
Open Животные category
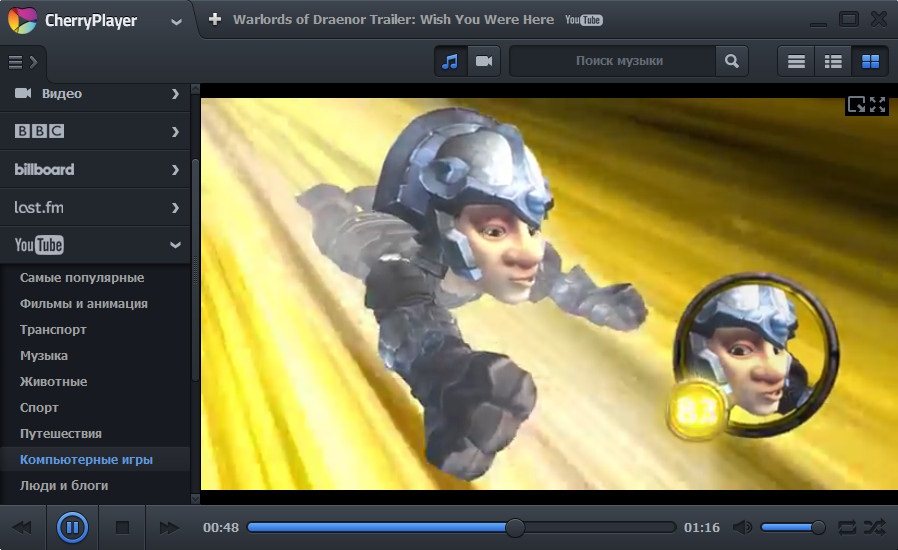pos(54,382)
